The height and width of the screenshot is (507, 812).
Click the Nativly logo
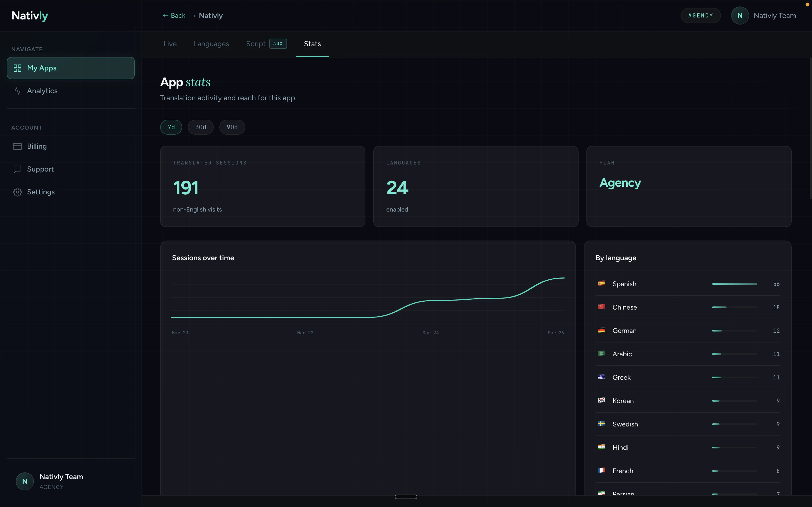click(x=30, y=16)
